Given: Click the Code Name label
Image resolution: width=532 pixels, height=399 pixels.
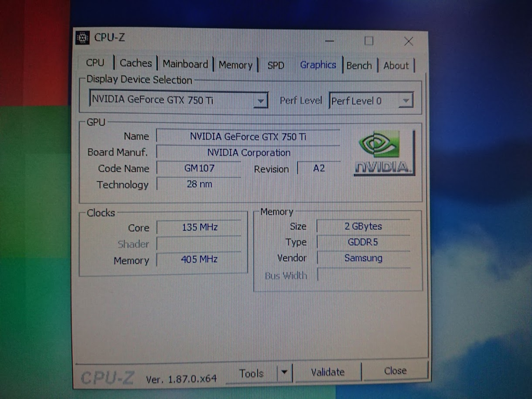Looking at the screenshot, I should click(124, 169).
